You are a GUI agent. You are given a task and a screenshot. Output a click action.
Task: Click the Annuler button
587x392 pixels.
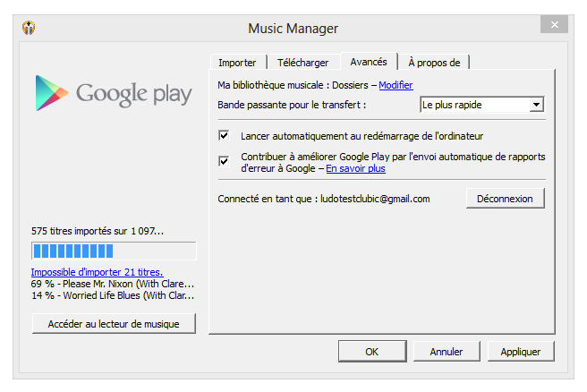[447, 352]
